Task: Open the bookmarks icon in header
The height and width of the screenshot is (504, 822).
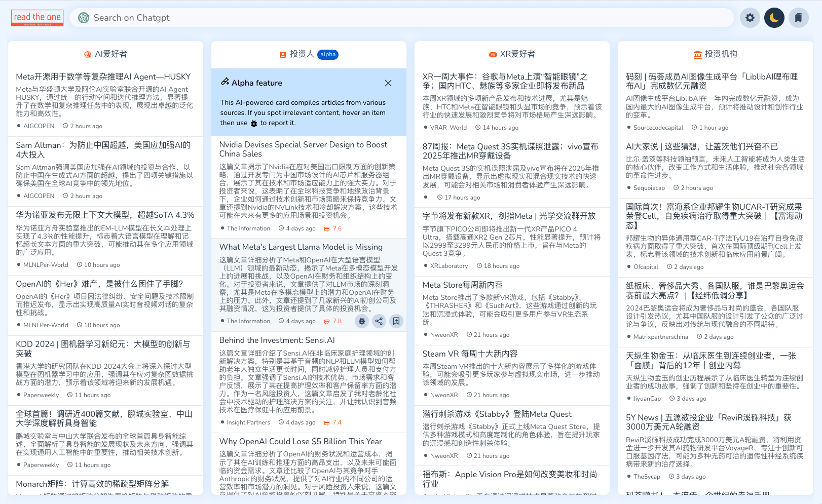Action: [798, 18]
